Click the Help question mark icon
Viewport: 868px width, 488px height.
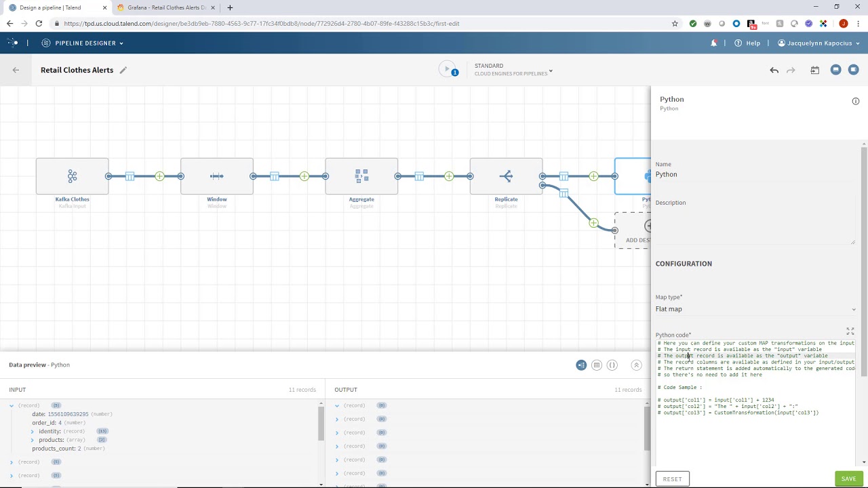coord(738,43)
